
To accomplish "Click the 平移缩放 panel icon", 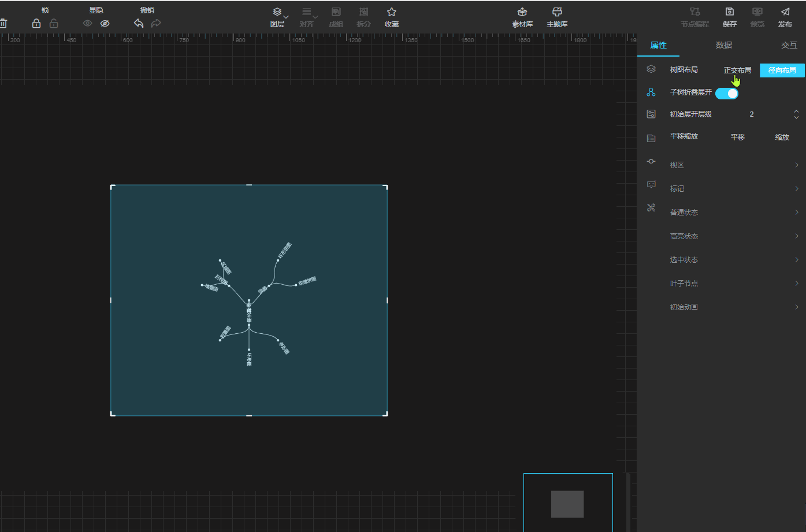I will (651, 138).
